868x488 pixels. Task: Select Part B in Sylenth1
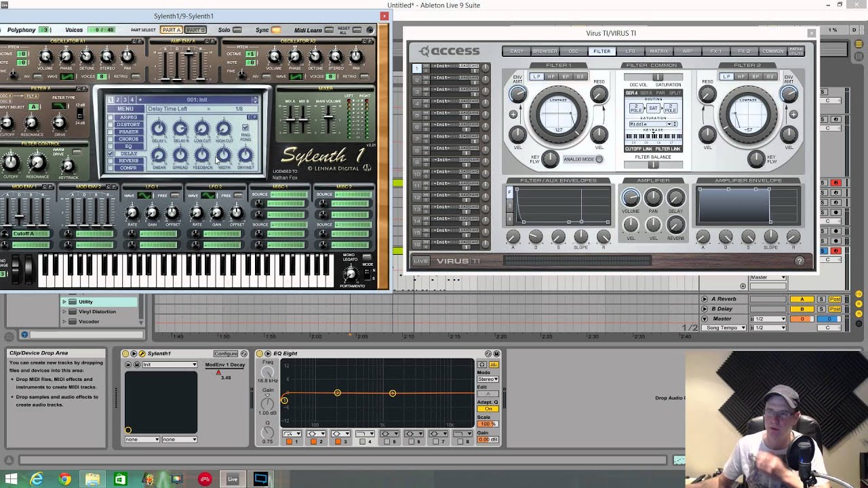pos(195,30)
